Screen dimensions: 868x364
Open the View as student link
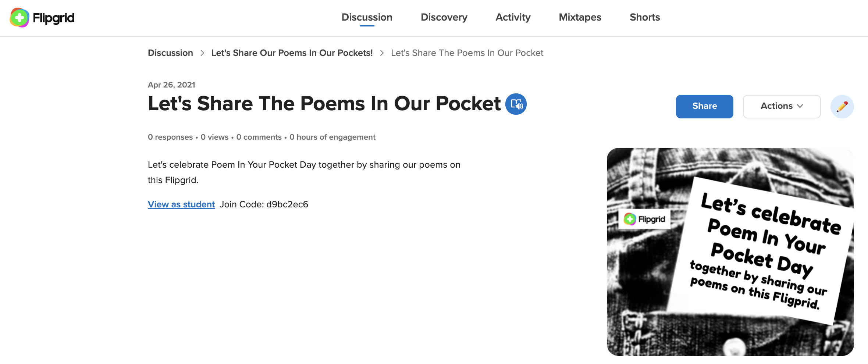pyautogui.click(x=181, y=204)
